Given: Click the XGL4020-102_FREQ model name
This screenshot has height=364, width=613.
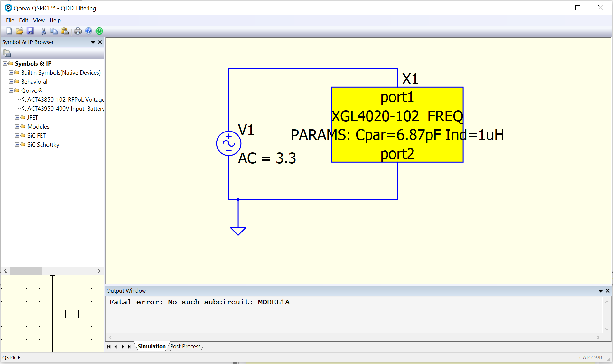Looking at the screenshot, I should [x=397, y=116].
